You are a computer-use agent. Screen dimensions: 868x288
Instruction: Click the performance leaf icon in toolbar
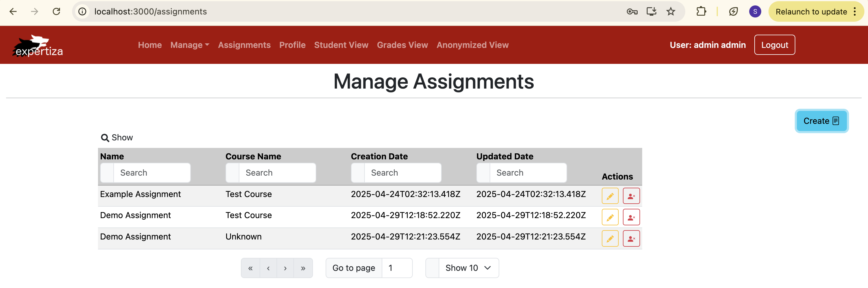coord(733,11)
